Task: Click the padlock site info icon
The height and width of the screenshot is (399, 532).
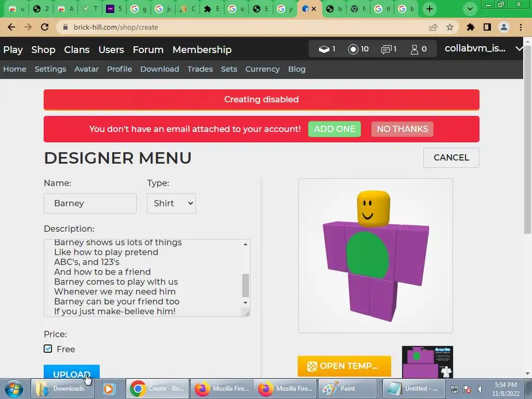Action: (x=65, y=27)
